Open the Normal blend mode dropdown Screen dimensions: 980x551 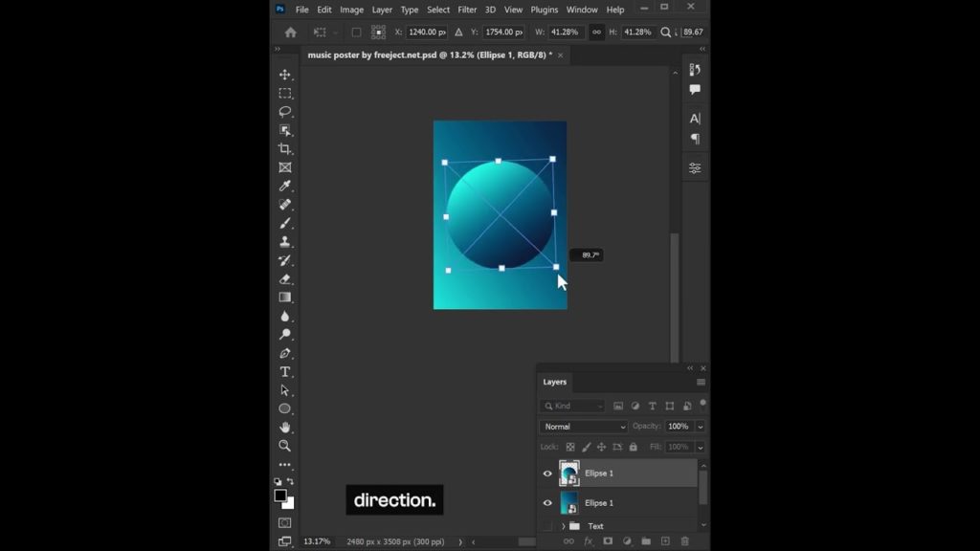point(582,426)
